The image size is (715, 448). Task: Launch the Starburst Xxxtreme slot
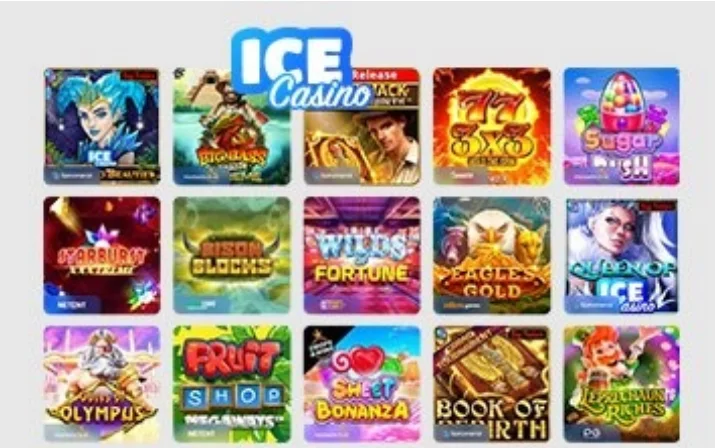(102, 255)
